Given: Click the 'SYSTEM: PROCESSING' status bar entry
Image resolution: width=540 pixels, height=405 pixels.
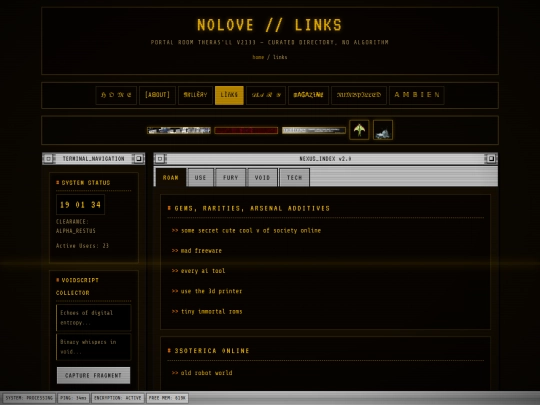Looking at the screenshot, I should [29, 398].
